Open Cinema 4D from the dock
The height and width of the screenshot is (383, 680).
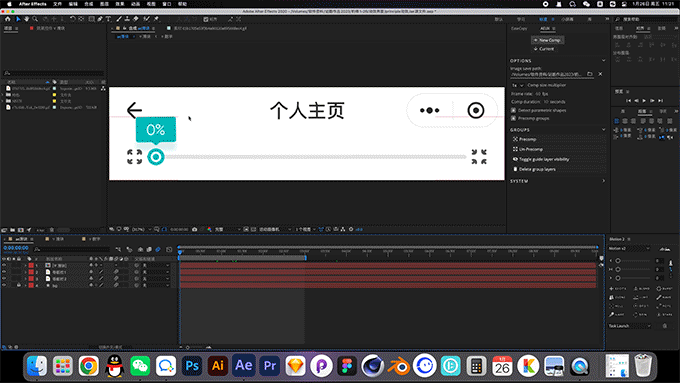point(373,366)
